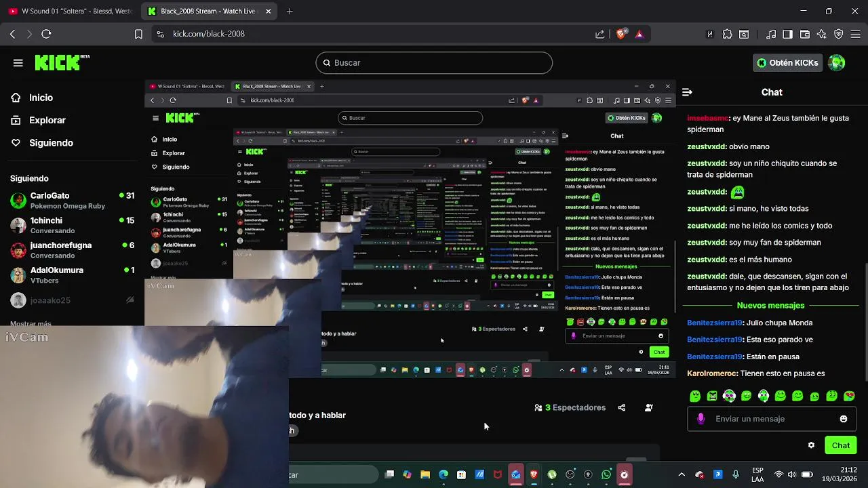Collapse the chat panel with arrow icon

coord(687,92)
